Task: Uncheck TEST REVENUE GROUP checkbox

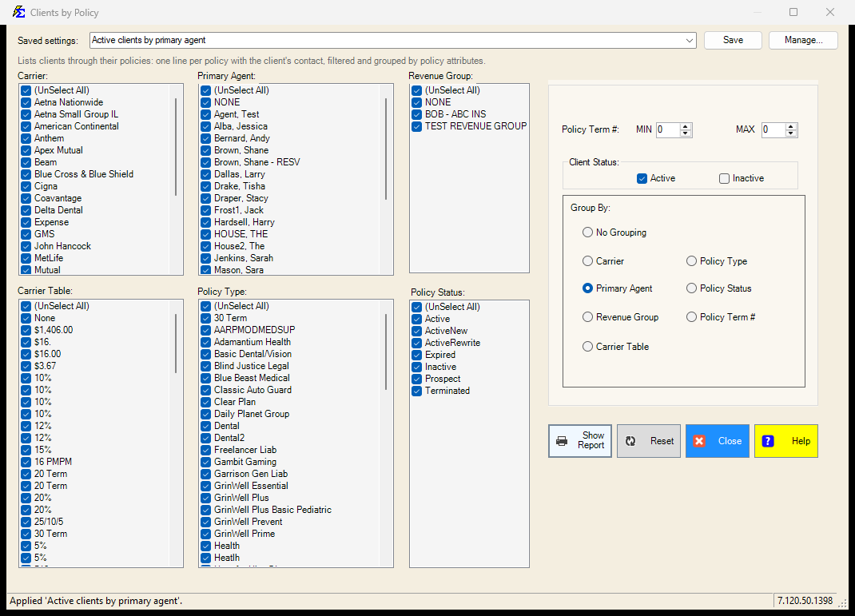Action: point(416,126)
